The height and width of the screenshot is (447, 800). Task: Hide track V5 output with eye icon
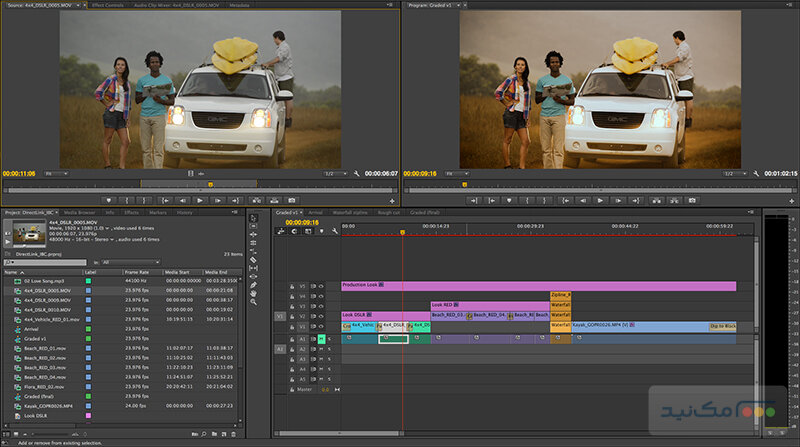pos(321,286)
